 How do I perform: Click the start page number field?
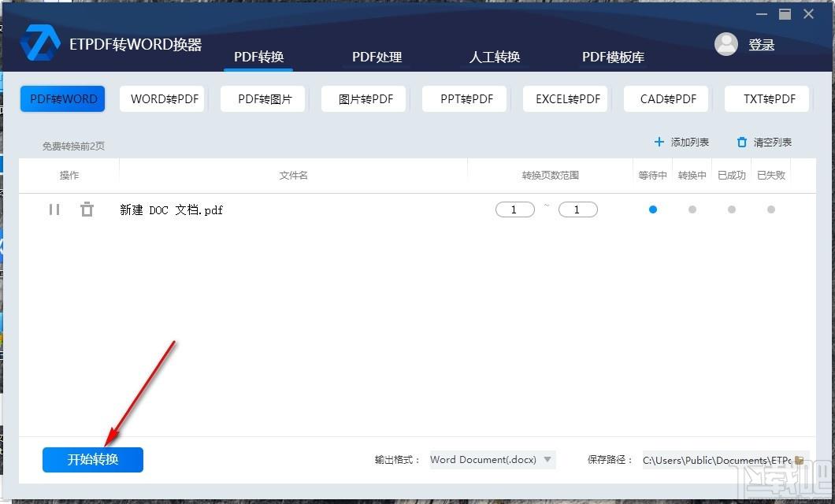coord(515,209)
